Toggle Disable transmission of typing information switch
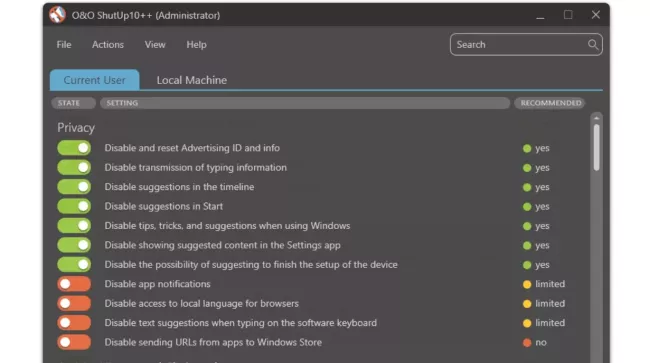Viewport: 650px width, 363px height. click(74, 167)
